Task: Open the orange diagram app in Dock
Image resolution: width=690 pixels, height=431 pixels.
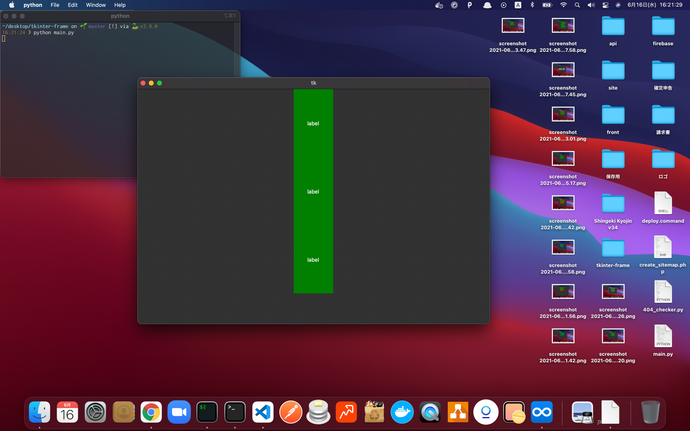Action: coord(458,413)
